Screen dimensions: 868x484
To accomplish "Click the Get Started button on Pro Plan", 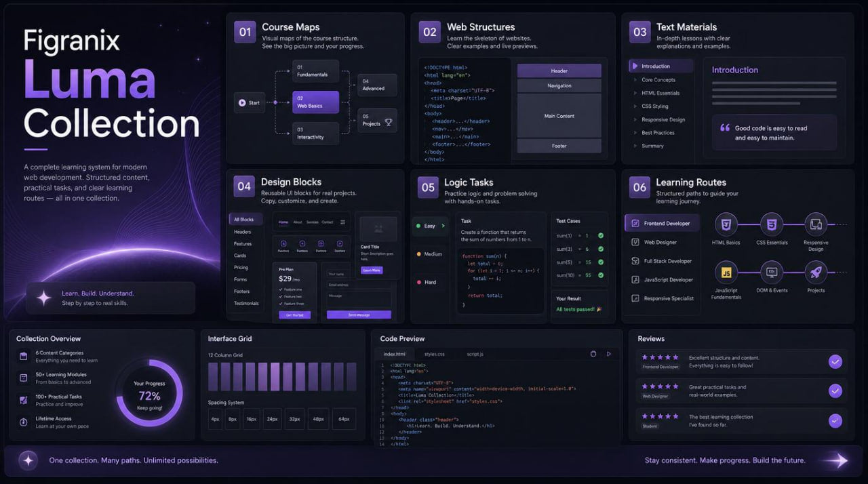I will (x=294, y=315).
